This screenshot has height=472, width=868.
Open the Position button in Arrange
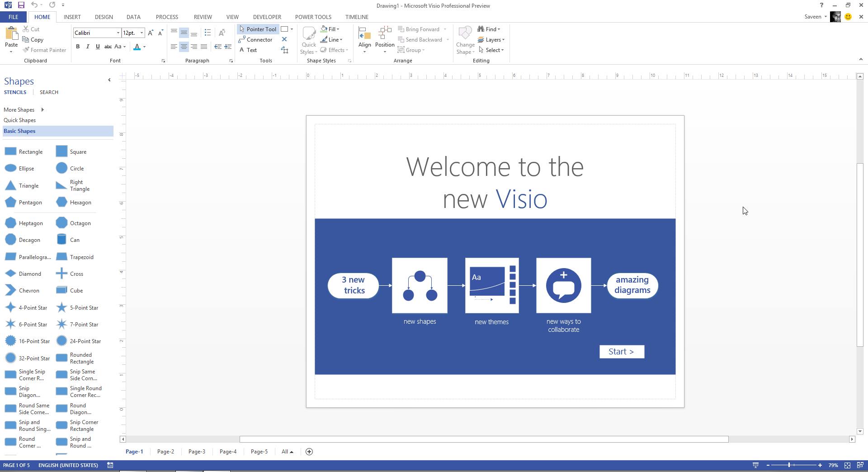pos(385,40)
